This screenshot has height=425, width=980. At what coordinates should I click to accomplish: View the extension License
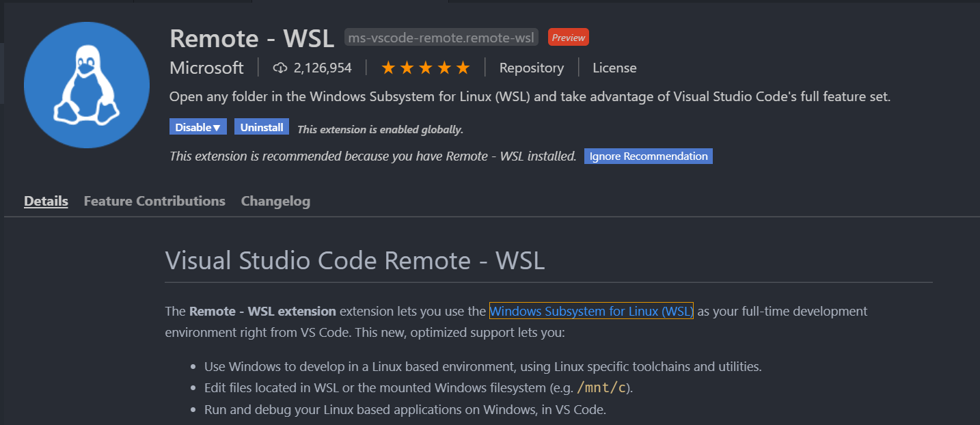click(x=614, y=67)
